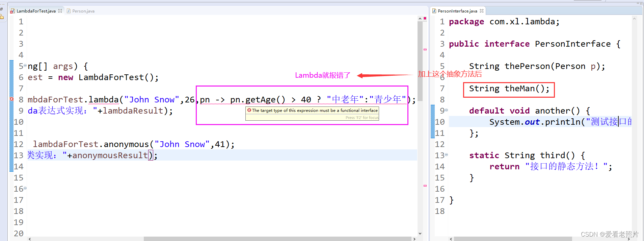Click the upper pink overview ruler annotation
The width and height of the screenshot is (644, 241).
click(425, 50)
